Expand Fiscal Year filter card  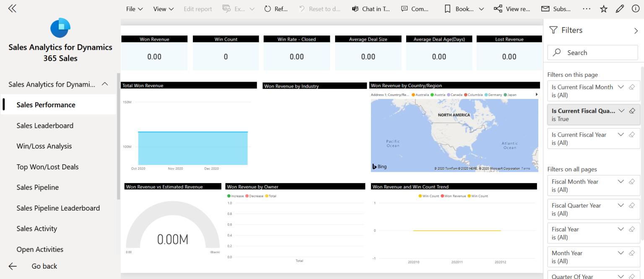pyautogui.click(x=621, y=229)
